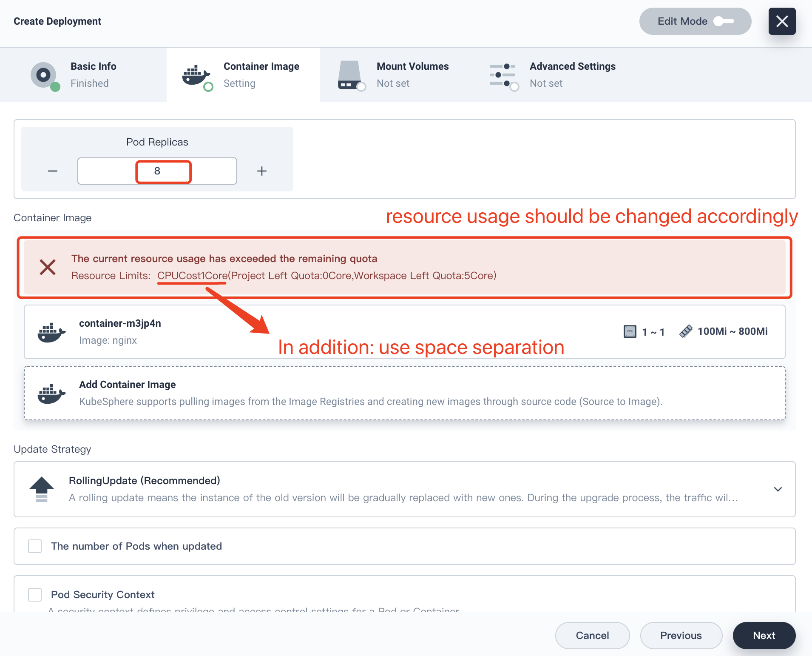Click the docker icon in Add Container Image
The height and width of the screenshot is (656, 812).
(51, 394)
